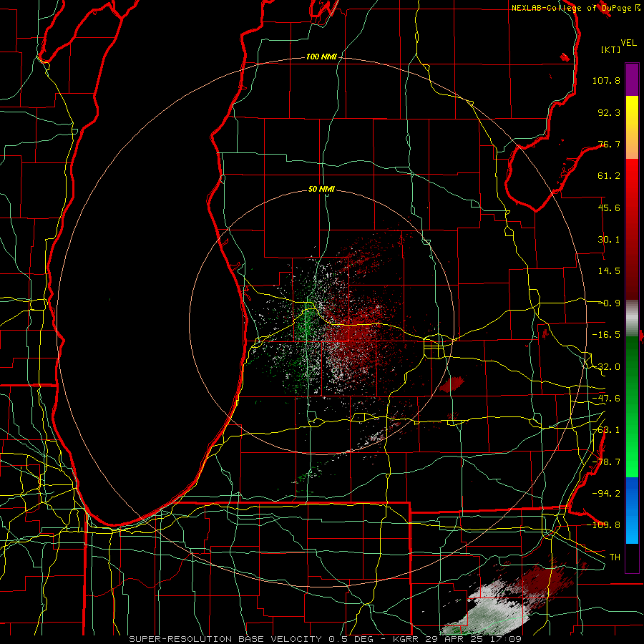
Task: Click the -47.6 velocity scale value
Action: [x=606, y=399]
